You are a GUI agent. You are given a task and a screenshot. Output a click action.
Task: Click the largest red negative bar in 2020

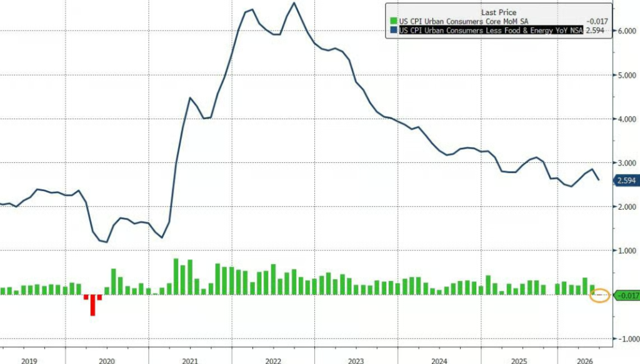[x=92, y=305]
